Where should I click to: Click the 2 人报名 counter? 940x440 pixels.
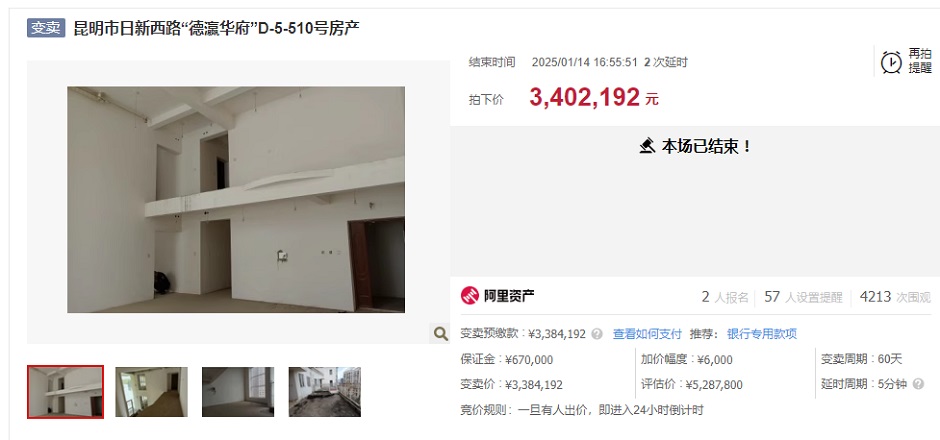pos(725,297)
